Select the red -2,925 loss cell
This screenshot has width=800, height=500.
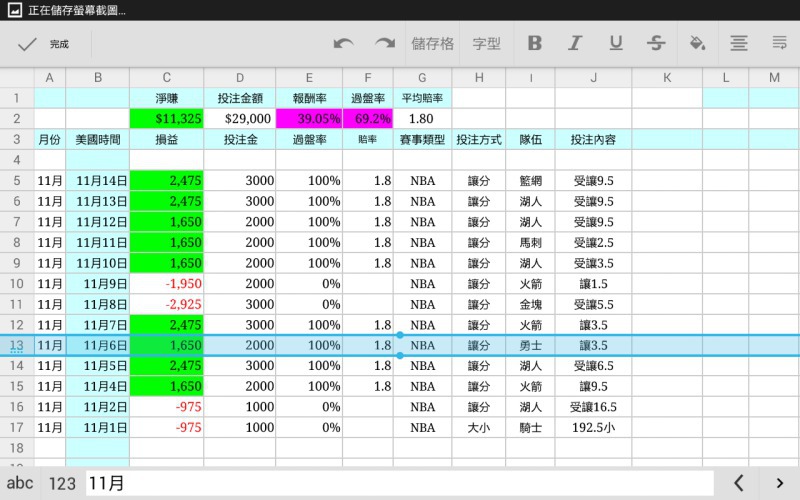pos(166,305)
